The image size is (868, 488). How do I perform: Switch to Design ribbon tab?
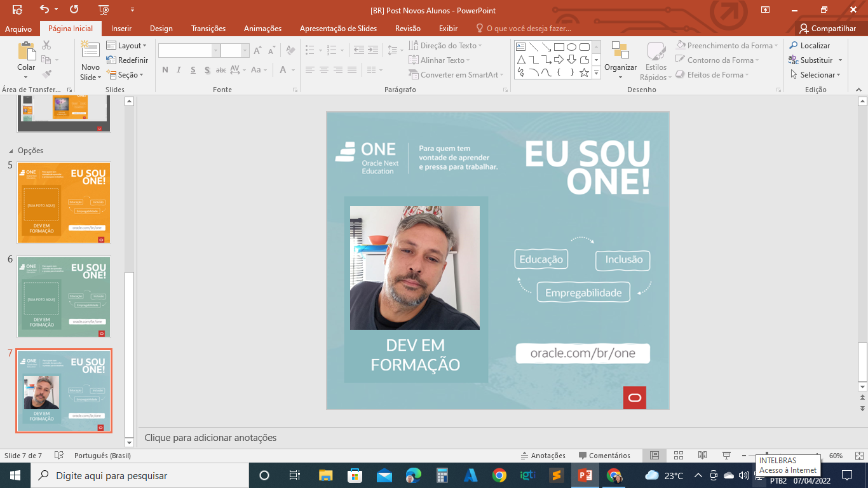pyautogui.click(x=161, y=29)
